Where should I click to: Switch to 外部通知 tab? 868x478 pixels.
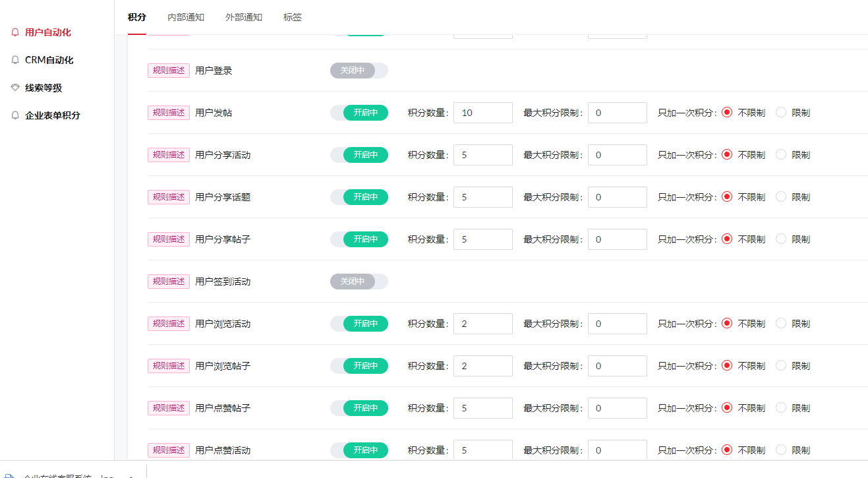(244, 17)
